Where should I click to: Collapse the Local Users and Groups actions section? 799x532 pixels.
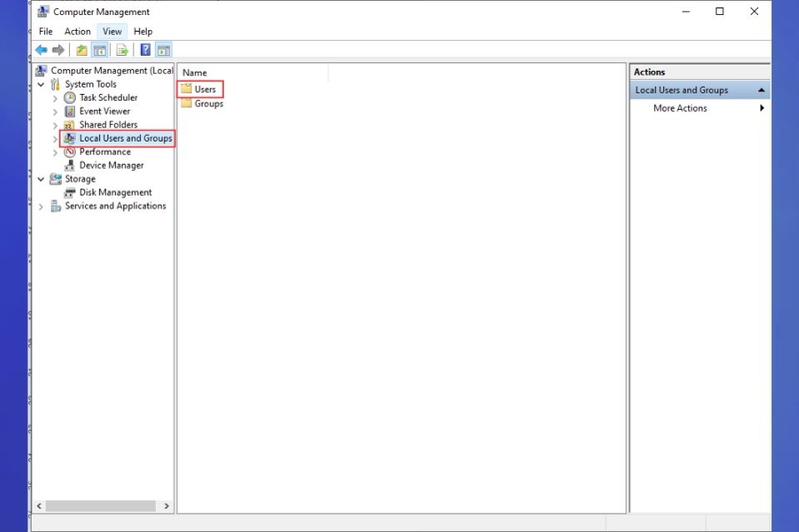(761, 90)
